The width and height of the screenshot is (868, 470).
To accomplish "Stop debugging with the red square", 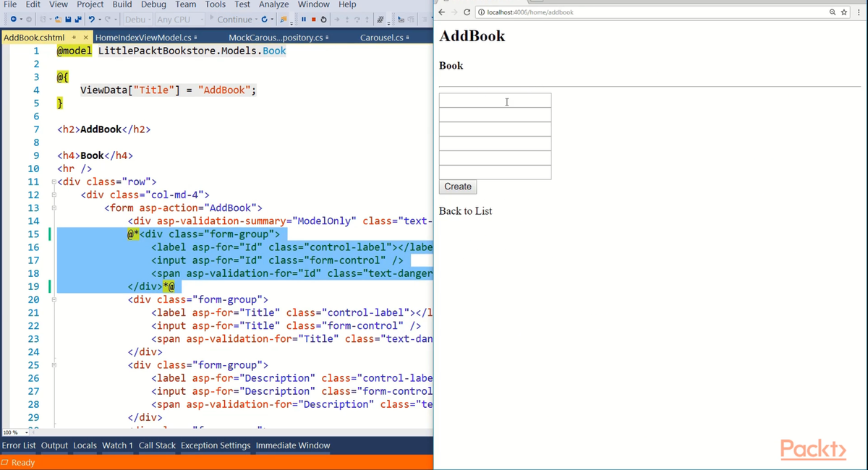I will (314, 20).
